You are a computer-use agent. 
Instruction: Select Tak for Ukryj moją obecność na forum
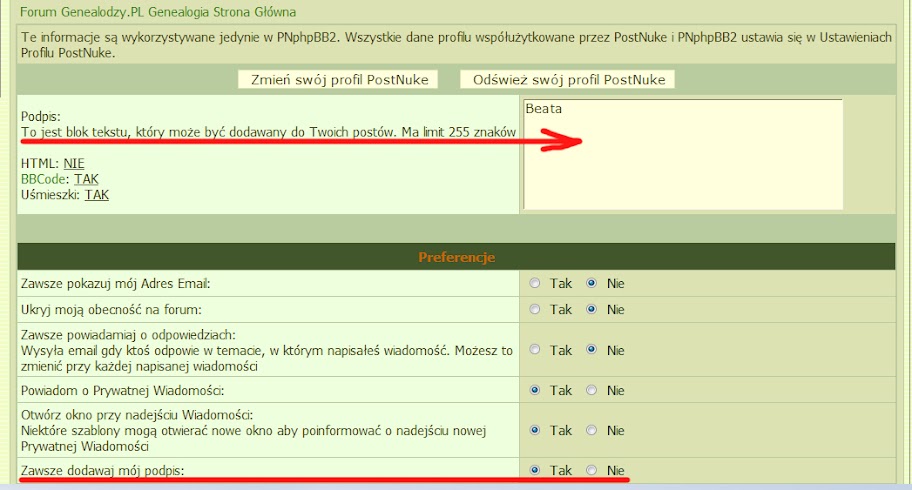coord(535,310)
